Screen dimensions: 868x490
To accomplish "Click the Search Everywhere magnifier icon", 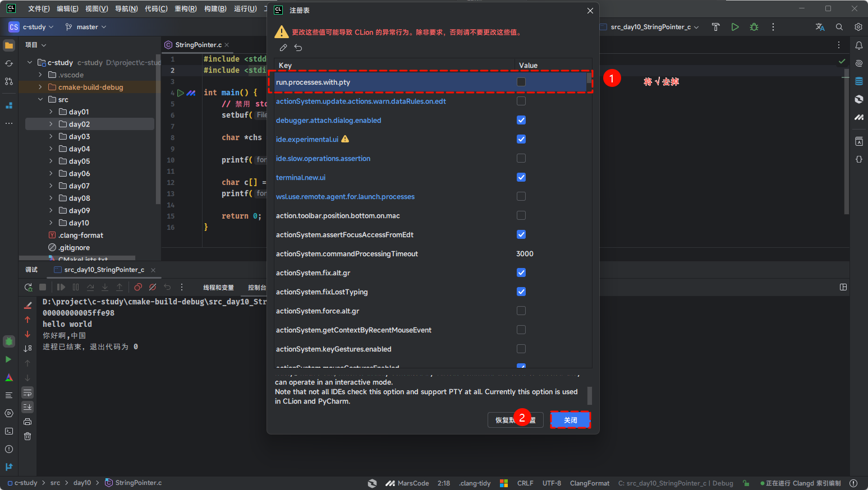I will click(839, 27).
